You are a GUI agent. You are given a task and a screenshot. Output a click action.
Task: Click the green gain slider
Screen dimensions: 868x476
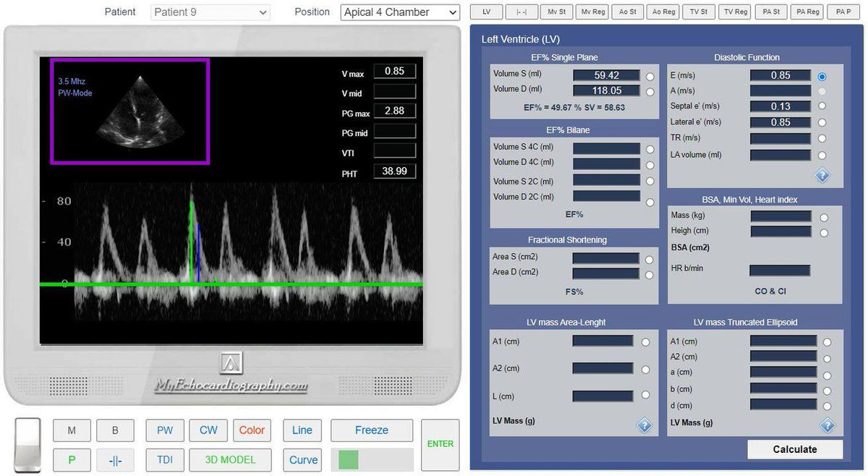(x=349, y=460)
